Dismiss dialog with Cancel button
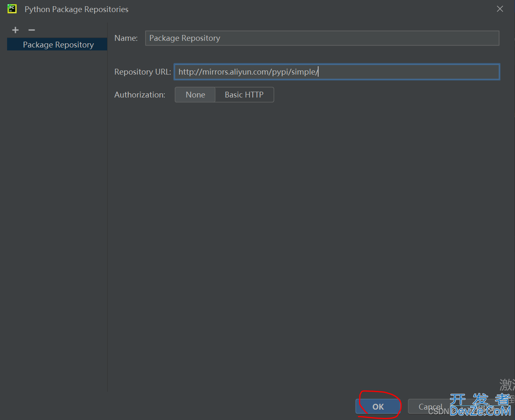The width and height of the screenshot is (515, 420). coord(430,407)
